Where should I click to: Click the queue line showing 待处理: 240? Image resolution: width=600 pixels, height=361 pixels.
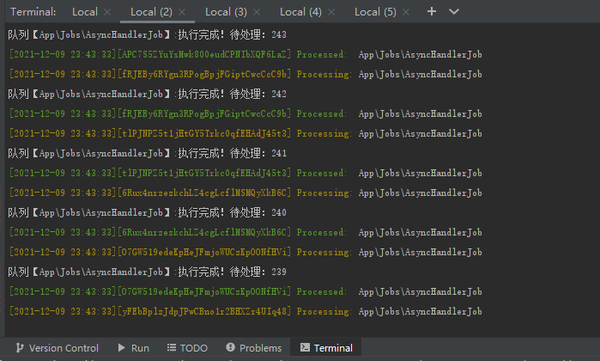coord(147,213)
